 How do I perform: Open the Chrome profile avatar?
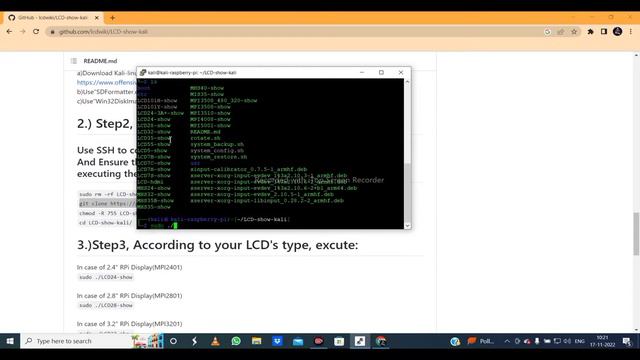tap(617, 31)
